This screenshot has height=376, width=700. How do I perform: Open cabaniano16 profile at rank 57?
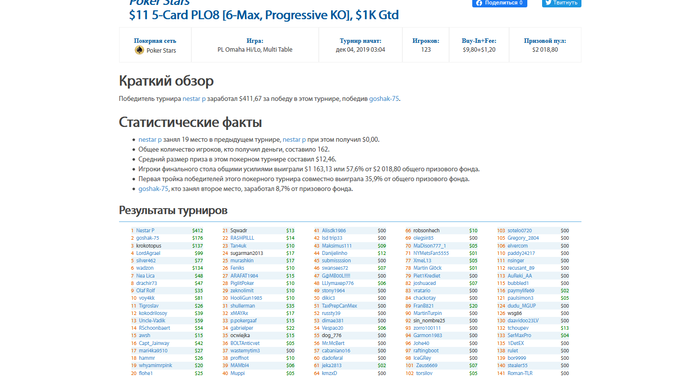coord(336,351)
